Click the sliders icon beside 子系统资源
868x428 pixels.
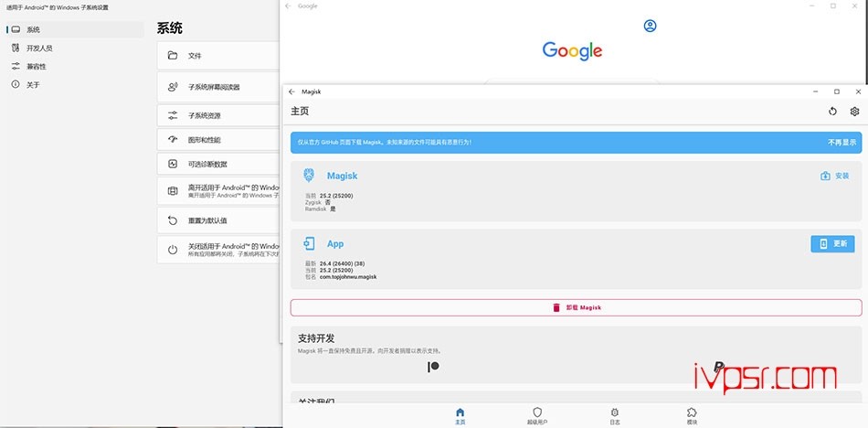coord(173,116)
